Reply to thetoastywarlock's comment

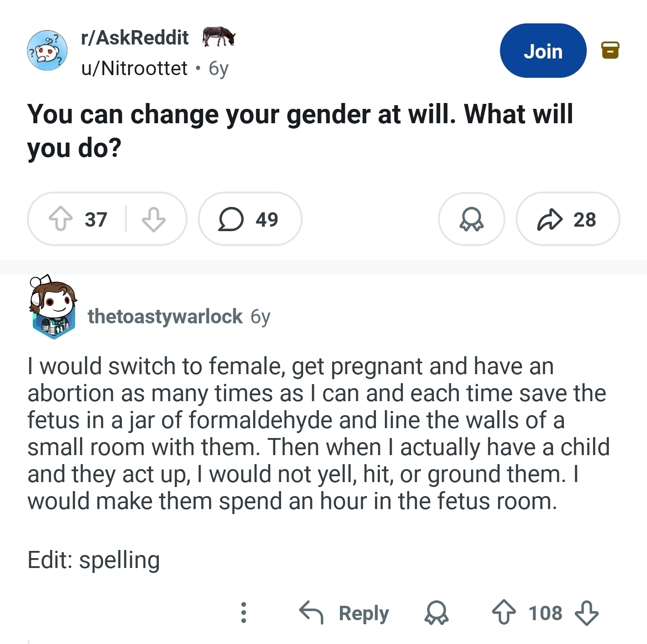click(345, 613)
